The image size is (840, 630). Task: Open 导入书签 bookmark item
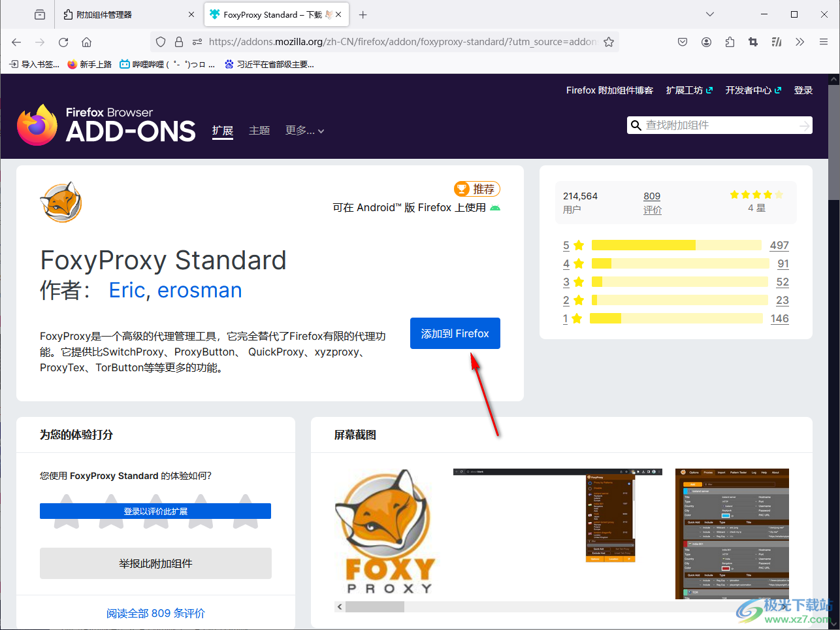[x=35, y=64]
